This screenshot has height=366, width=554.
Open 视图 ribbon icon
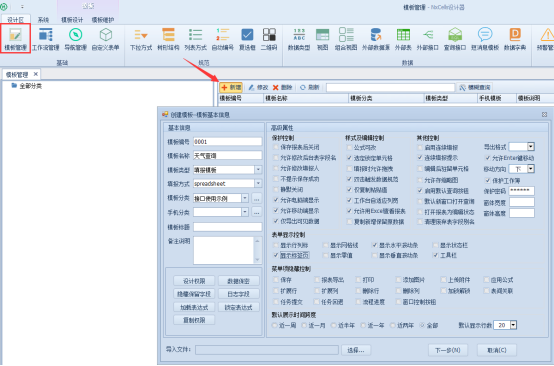tap(322, 39)
